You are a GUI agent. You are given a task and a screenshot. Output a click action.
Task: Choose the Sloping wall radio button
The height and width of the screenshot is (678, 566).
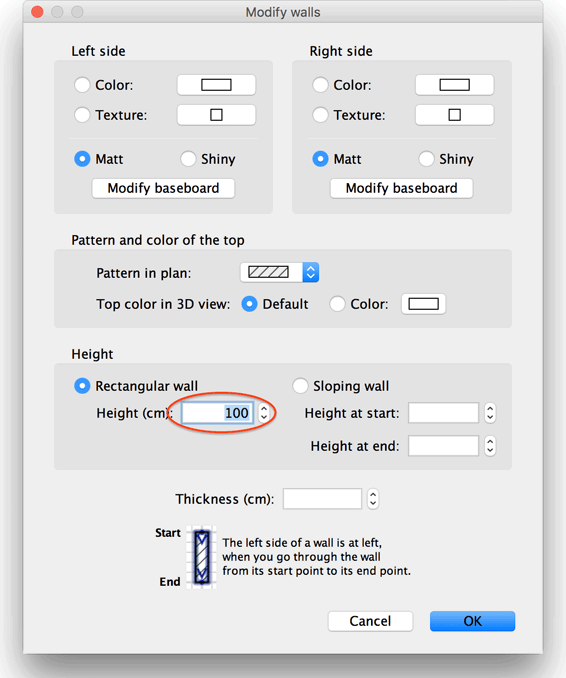300,386
